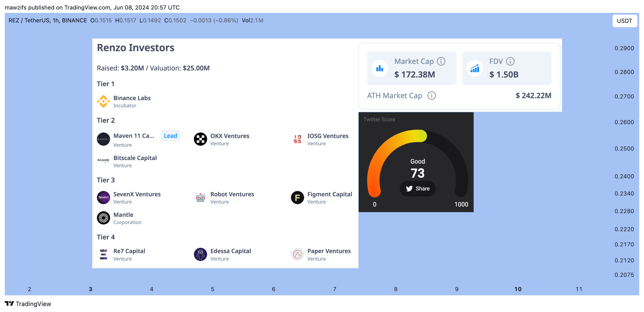Click the Tier 1 heading
Image resolution: width=644 pixels, height=312 pixels.
click(x=106, y=84)
